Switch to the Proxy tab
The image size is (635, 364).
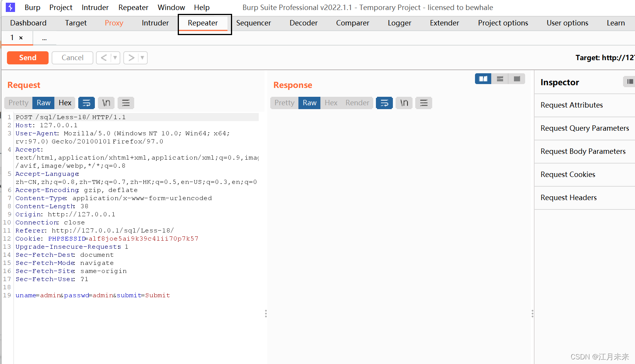click(114, 23)
